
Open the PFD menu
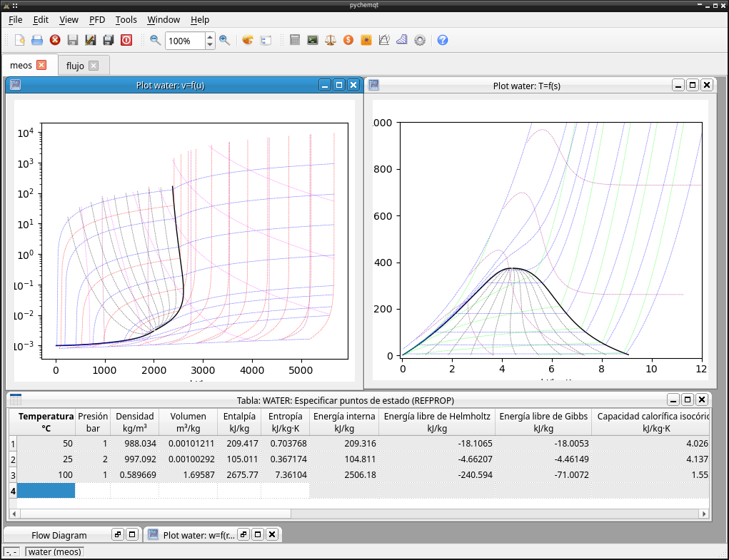tap(97, 19)
